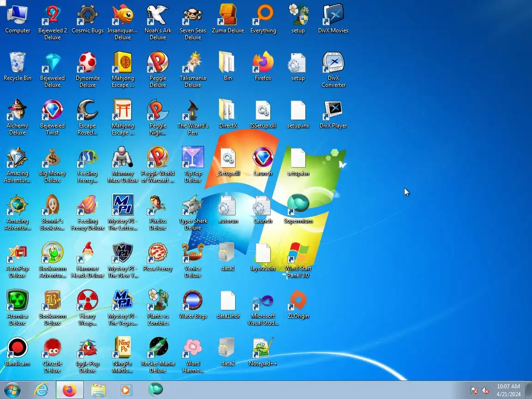The image size is (532, 399).
Task: Select the DivX Player shortcut
Action: (x=333, y=110)
